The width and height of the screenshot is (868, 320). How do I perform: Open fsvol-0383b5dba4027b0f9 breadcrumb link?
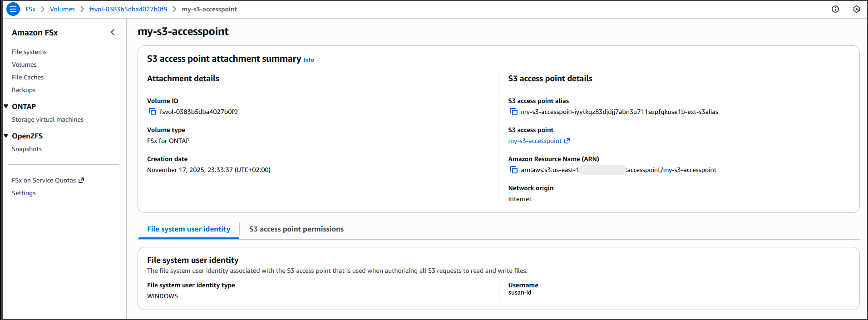tap(128, 9)
